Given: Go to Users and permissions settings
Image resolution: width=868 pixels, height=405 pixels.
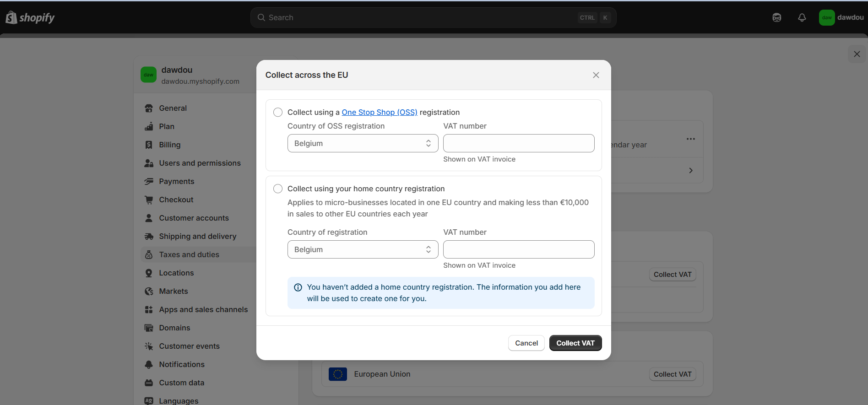Looking at the screenshot, I should pyautogui.click(x=200, y=163).
